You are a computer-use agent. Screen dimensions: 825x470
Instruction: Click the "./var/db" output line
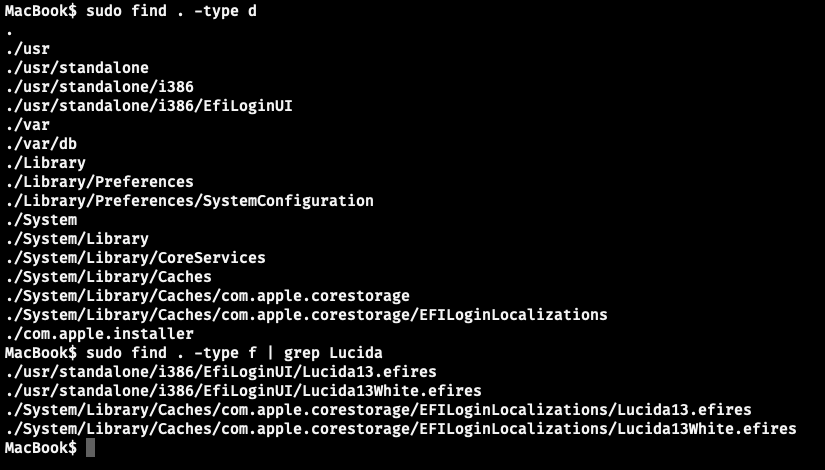[41, 144]
